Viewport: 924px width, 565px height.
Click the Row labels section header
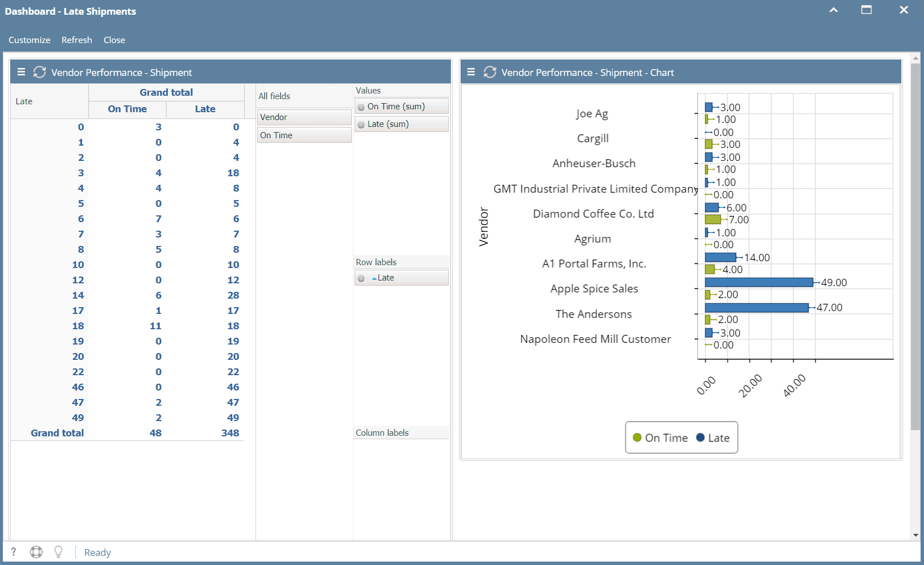click(402, 262)
